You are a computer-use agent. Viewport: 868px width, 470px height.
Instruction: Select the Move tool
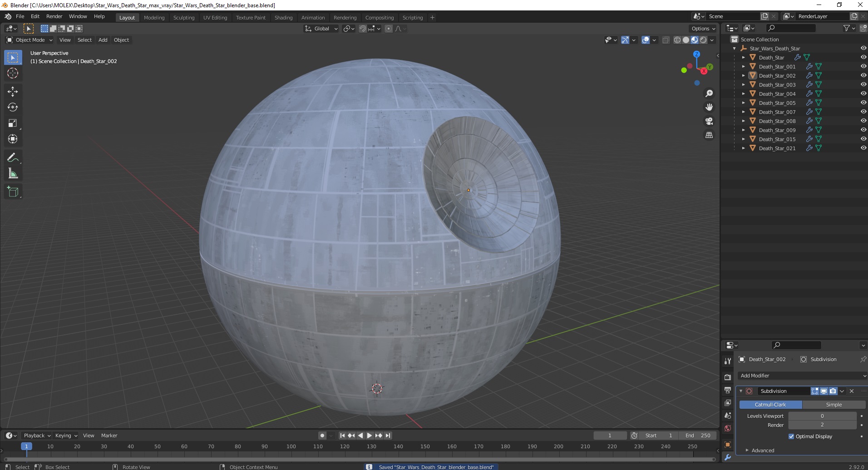pyautogui.click(x=13, y=92)
